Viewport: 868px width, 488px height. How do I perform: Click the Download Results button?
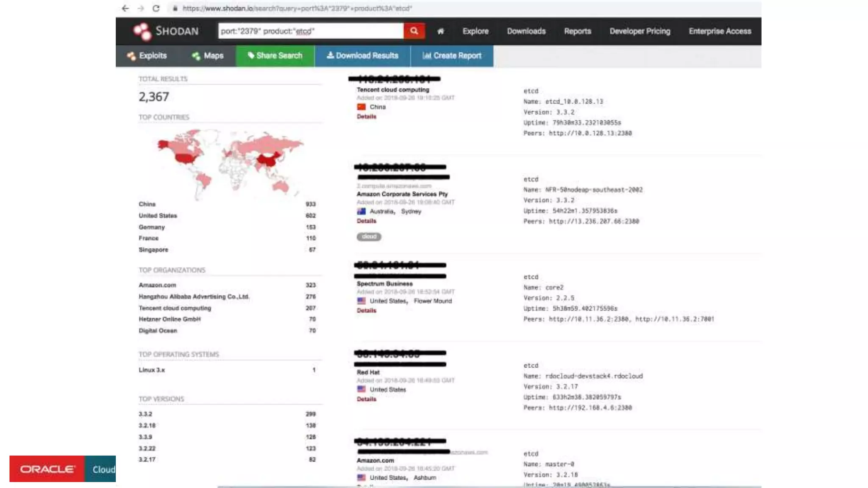(362, 56)
